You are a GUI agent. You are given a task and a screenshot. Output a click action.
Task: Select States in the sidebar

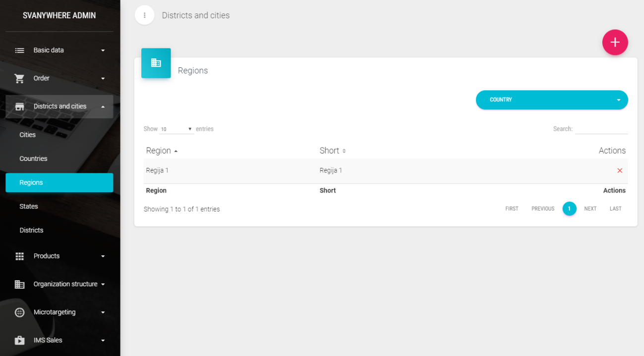click(29, 206)
